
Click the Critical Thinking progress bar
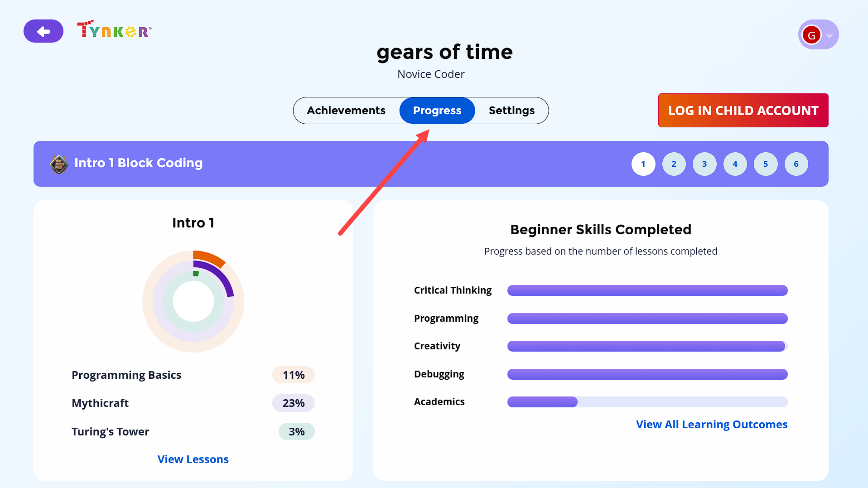click(647, 290)
